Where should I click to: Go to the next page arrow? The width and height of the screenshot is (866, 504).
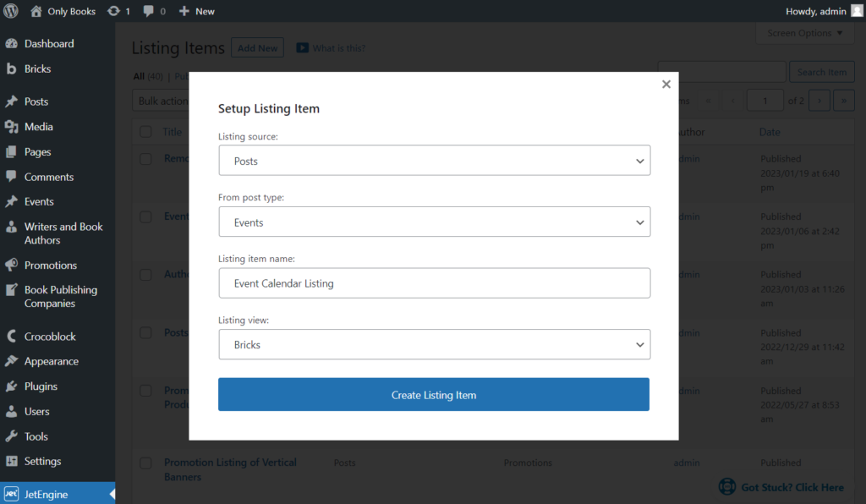click(x=819, y=101)
